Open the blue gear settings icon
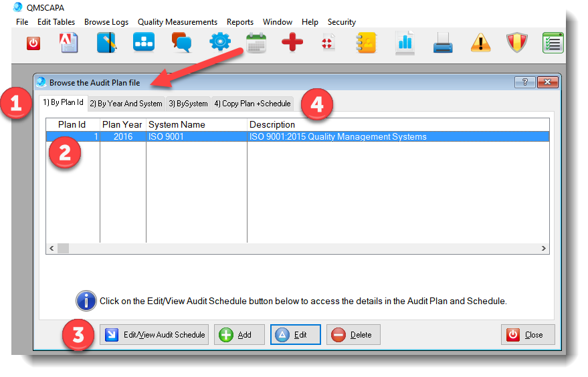This screenshot has height=377, width=588. tap(219, 43)
